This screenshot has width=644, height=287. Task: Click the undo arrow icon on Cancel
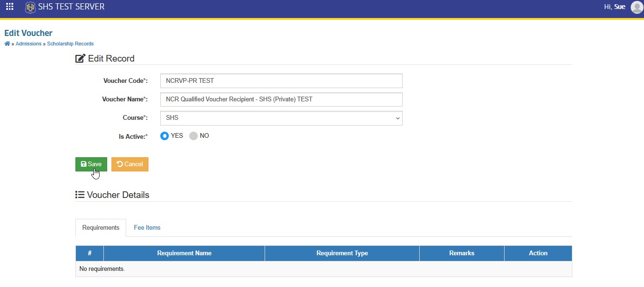tap(120, 164)
